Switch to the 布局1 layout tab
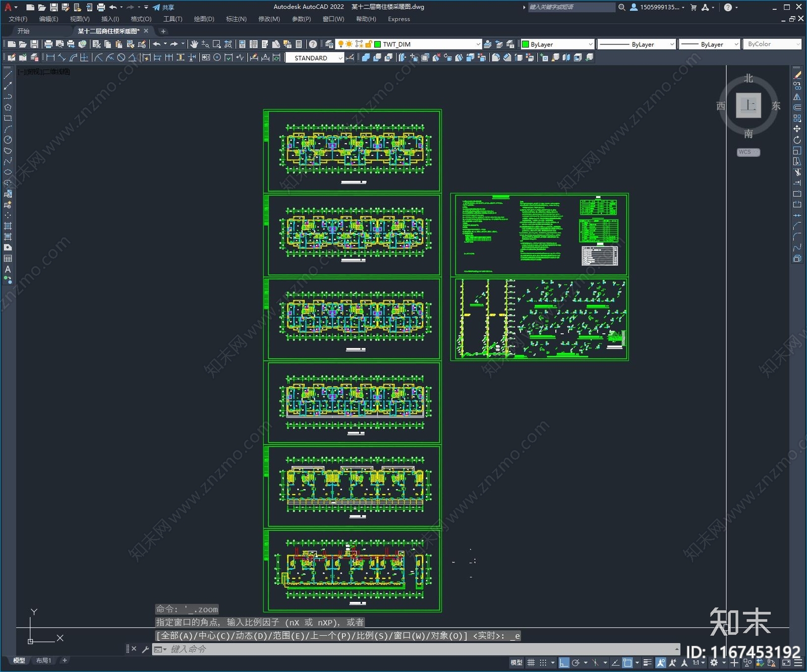Image resolution: width=807 pixels, height=672 pixels. (43, 660)
